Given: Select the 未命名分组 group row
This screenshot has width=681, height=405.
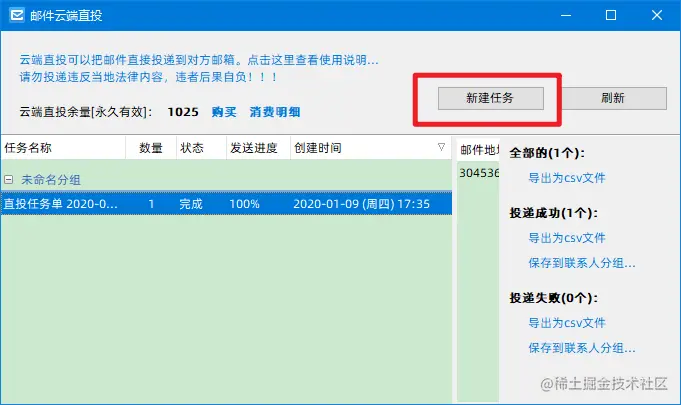Looking at the screenshot, I should point(226,179).
